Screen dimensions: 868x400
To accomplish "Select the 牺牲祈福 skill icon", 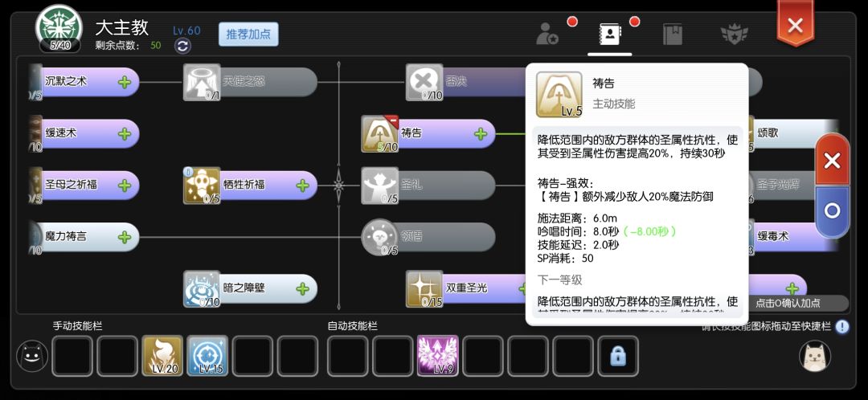I will click(x=202, y=186).
